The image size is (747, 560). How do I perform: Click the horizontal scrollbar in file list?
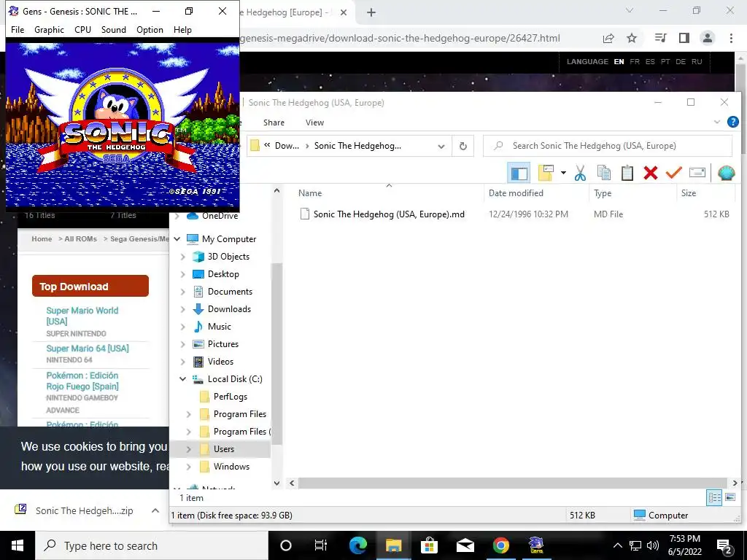point(513,483)
